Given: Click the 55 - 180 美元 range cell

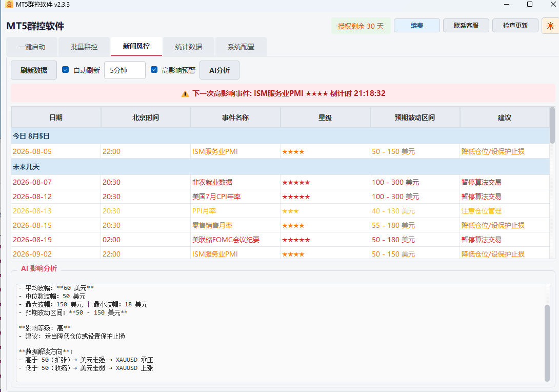Looking at the screenshot, I should pos(415,225).
